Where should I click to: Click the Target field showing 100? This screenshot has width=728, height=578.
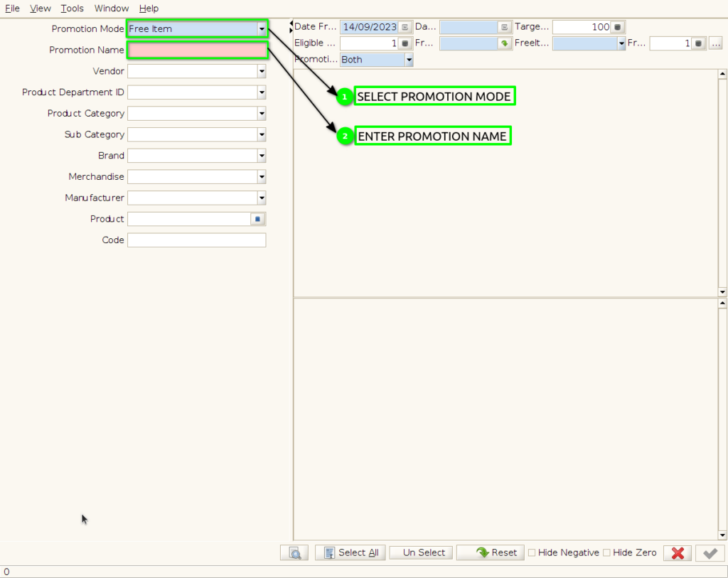tap(582, 28)
